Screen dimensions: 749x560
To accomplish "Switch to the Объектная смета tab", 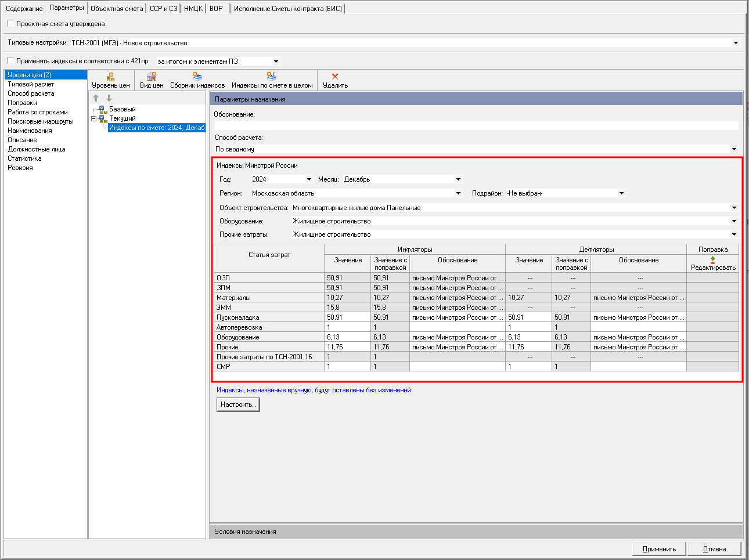I will point(117,9).
